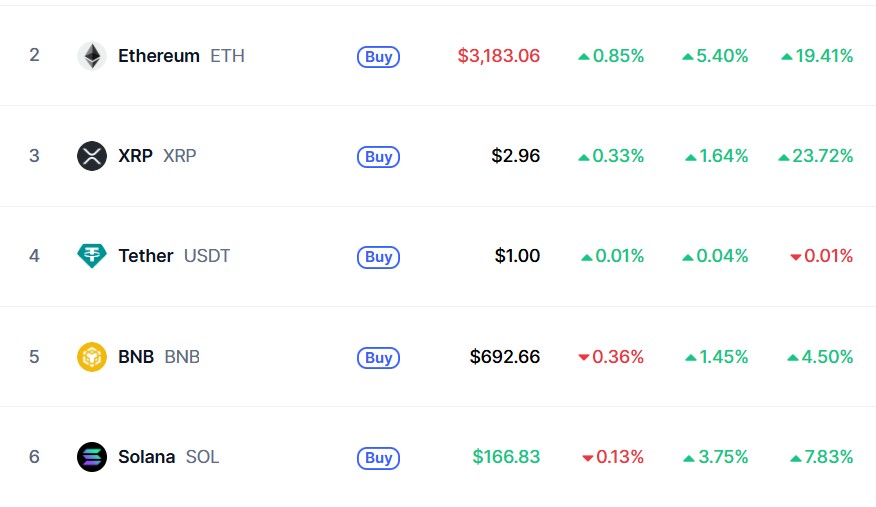Viewport: 876px width, 507px height.
Task: Select the Buy button for Tether
Action: pos(378,257)
